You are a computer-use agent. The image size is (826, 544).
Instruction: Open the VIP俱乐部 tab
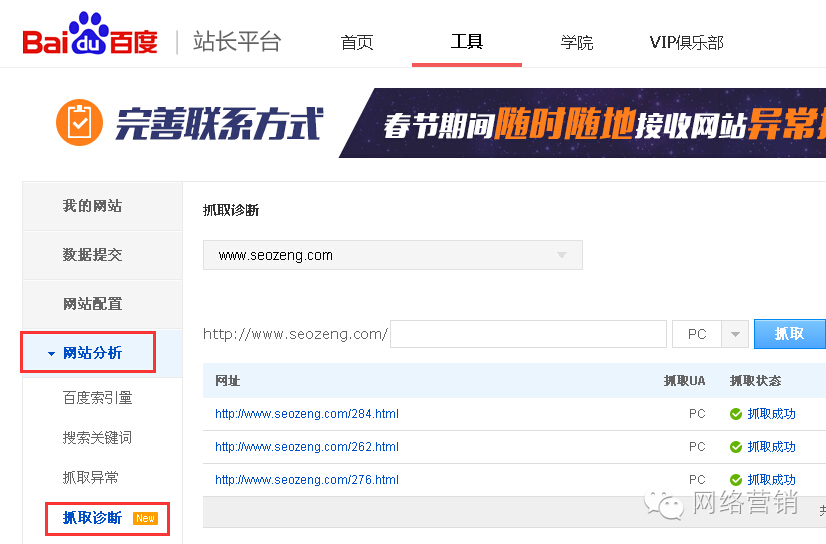tap(686, 42)
